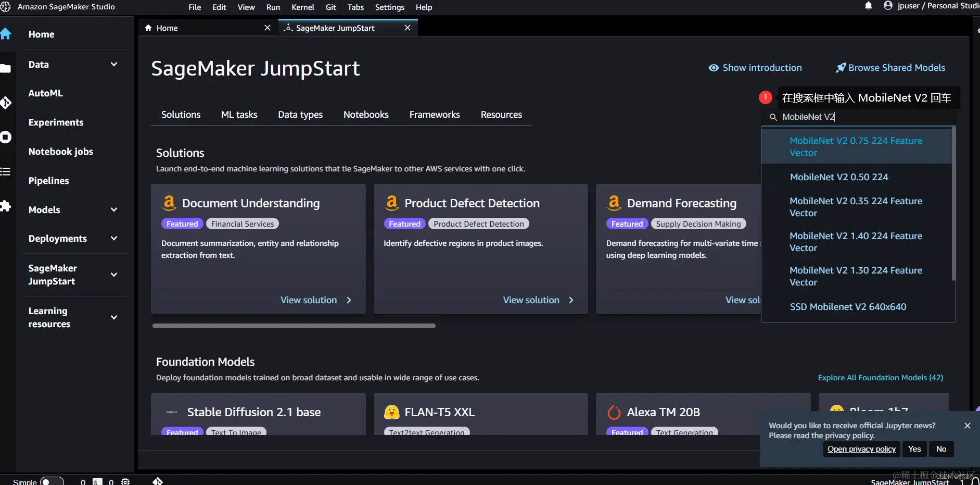Select MobileNet V2 1.30 224 Feature Vector
The image size is (980, 485).
pyautogui.click(x=856, y=276)
